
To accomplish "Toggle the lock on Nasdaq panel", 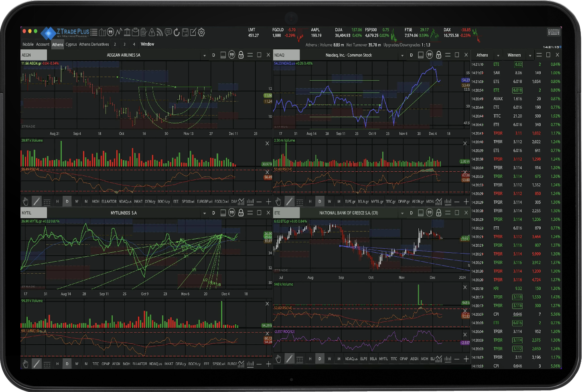I will click(438, 55).
